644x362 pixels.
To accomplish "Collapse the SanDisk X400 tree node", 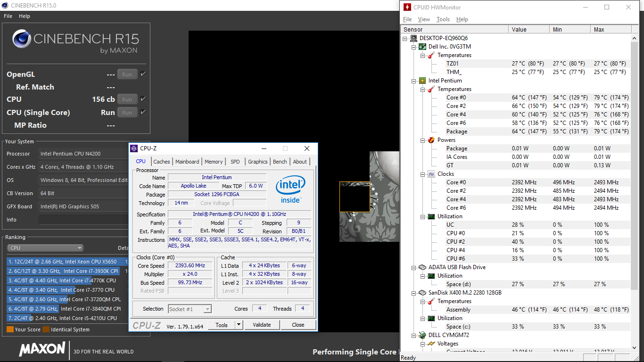I will [414, 293].
